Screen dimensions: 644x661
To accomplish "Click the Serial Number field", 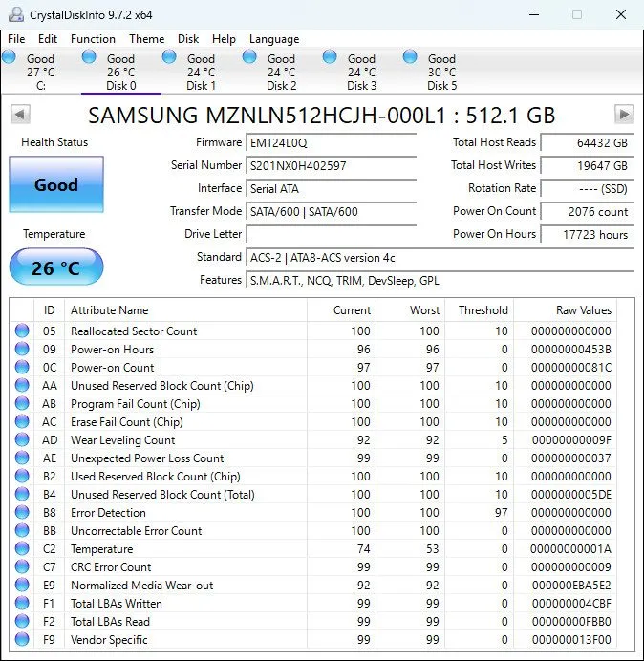I will point(331,165).
